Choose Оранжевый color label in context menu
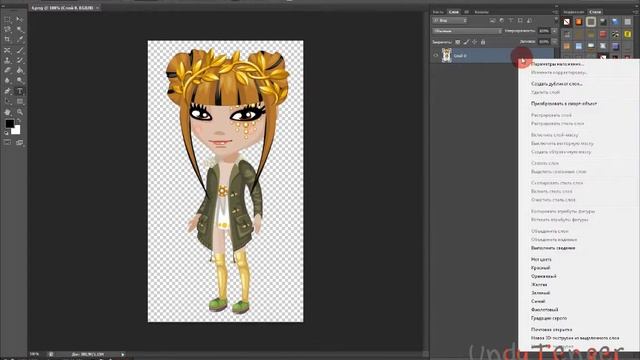Viewport: 640px width, 360px height. [x=544, y=276]
